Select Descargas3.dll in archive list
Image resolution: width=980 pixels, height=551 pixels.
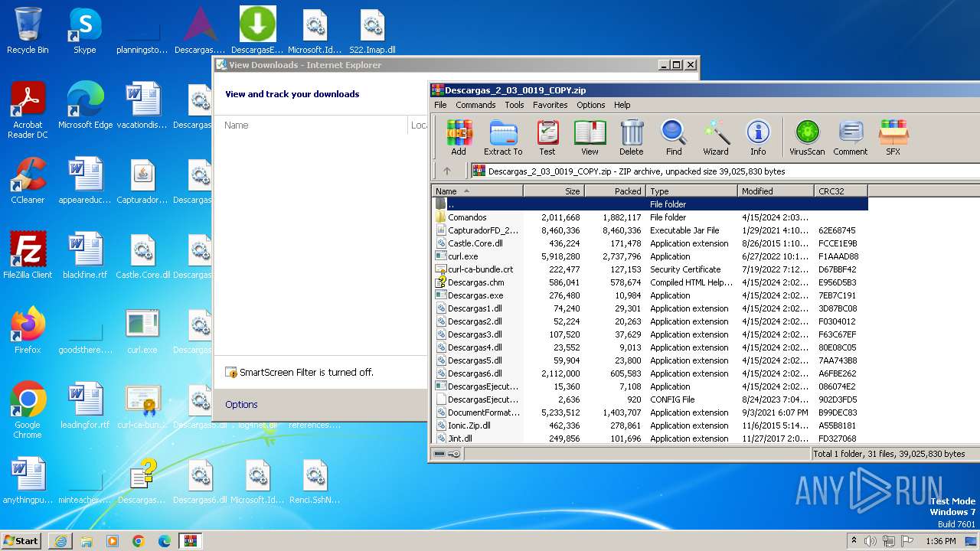[650, 334]
